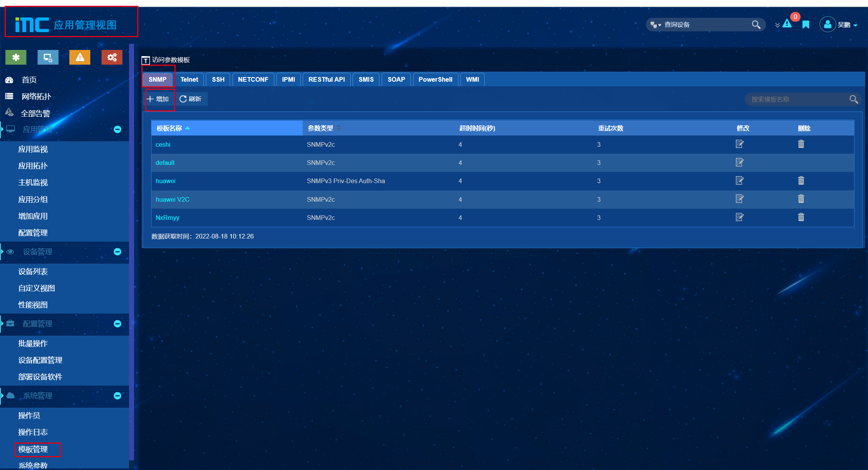Open the orange alarm warning icon
The image size is (868, 470).
pos(80,57)
